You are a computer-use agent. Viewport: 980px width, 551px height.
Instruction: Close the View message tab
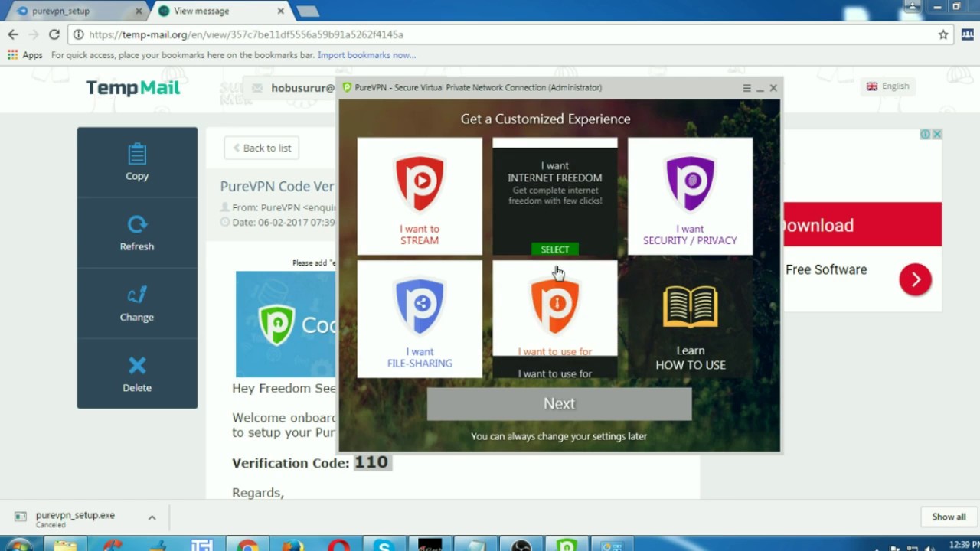(281, 11)
